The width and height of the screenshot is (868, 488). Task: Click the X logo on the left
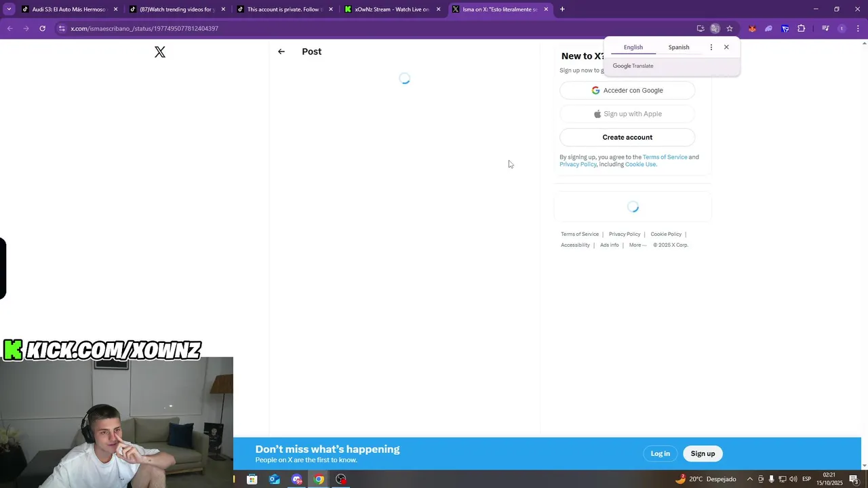[160, 52]
